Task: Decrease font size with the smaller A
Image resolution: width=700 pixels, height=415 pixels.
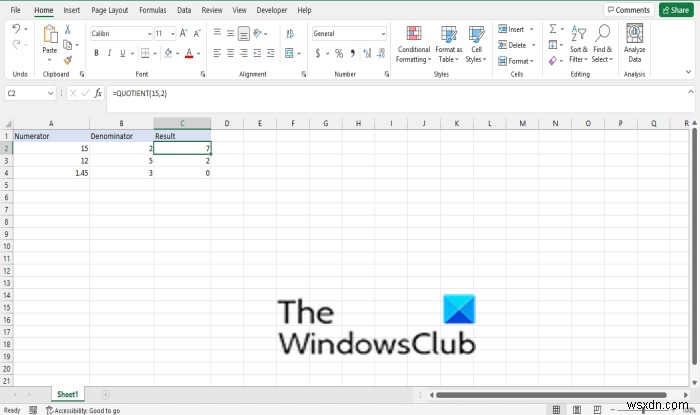Action: 197,33
